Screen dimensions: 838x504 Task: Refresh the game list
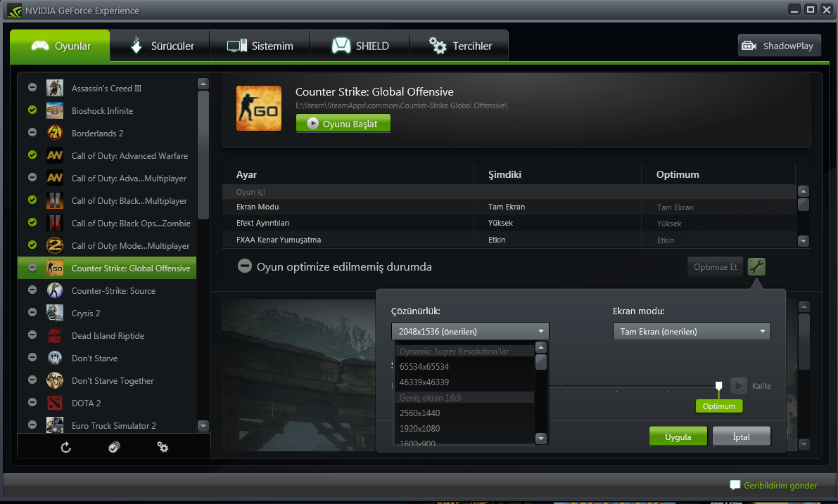(65, 447)
